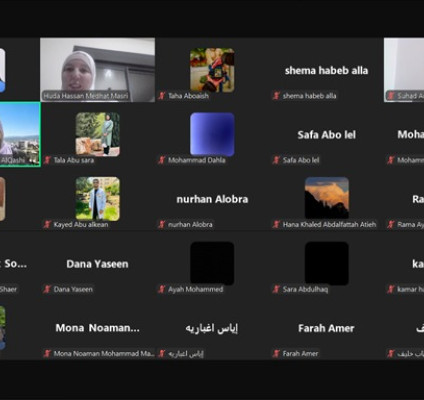424x400 pixels.
Task: Click the muted mic icon beside small Safa Abo lel label
Action: 276,160
